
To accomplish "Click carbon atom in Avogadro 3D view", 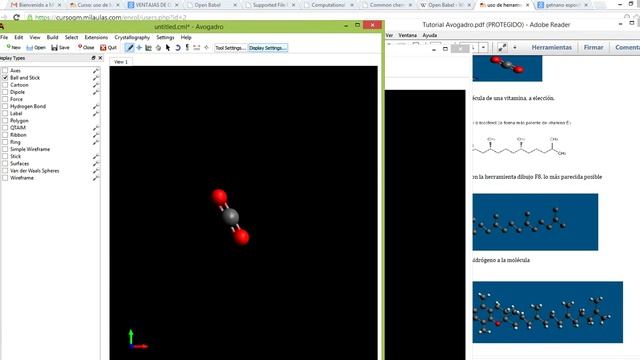I will coord(231,216).
